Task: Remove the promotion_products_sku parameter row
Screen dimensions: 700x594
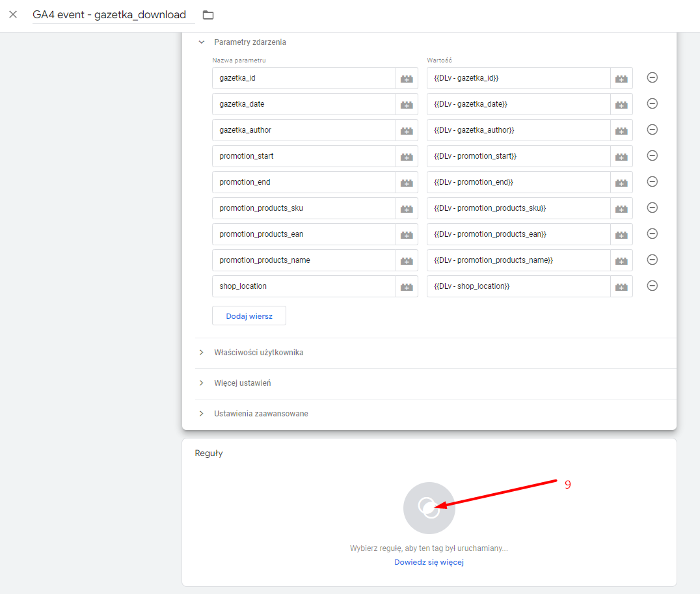Action: coord(653,208)
